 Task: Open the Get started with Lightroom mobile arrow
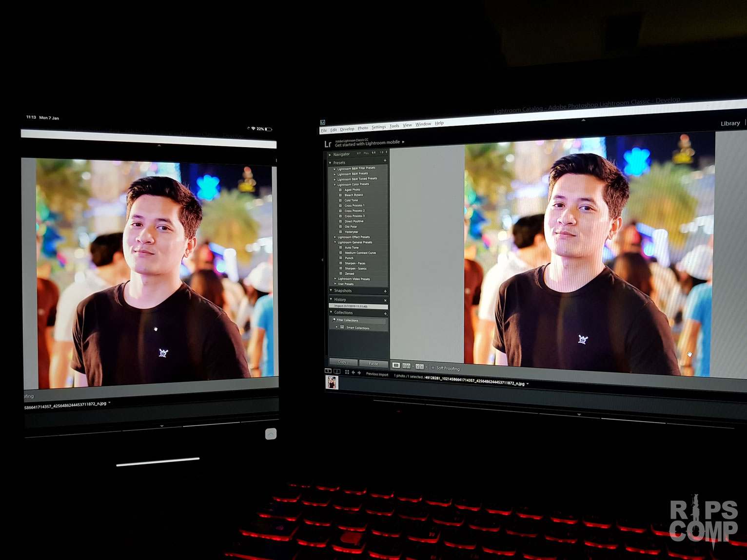coord(403,142)
